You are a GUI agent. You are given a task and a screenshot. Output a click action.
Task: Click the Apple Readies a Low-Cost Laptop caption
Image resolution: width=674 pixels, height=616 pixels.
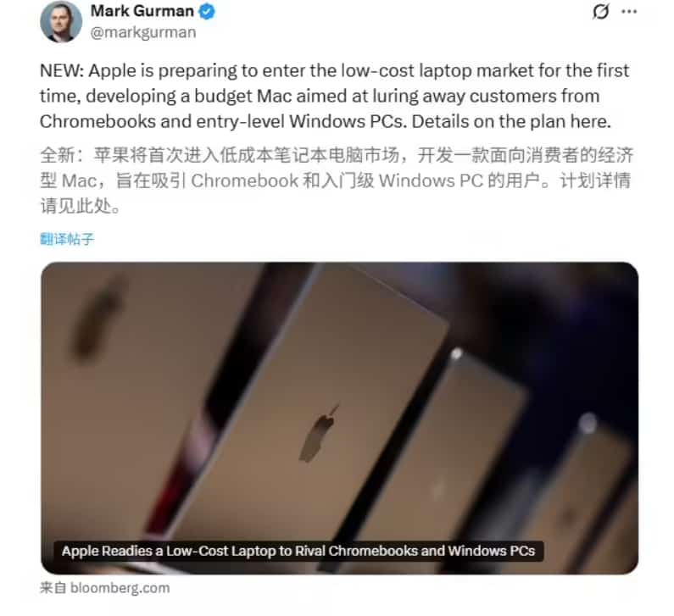tap(298, 551)
